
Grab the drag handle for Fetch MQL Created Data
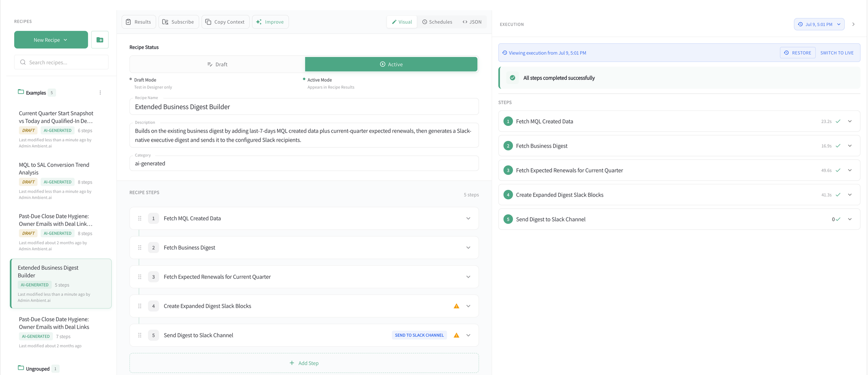click(140, 218)
